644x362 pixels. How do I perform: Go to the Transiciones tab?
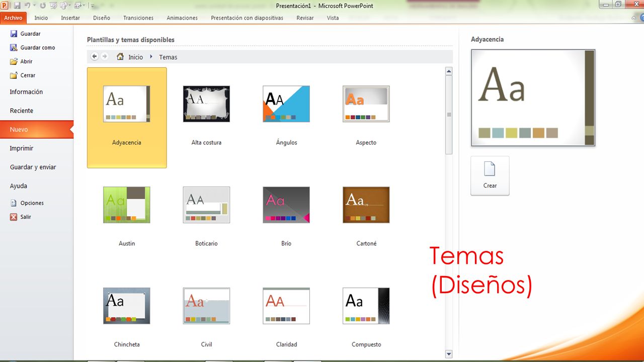(x=138, y=18)
